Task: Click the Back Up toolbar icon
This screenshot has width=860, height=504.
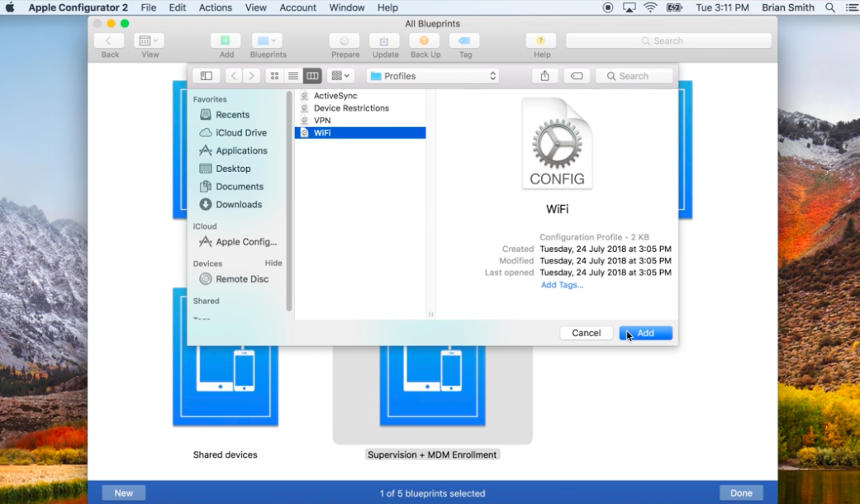Action: pyautogui.click(x=425, y=40)
